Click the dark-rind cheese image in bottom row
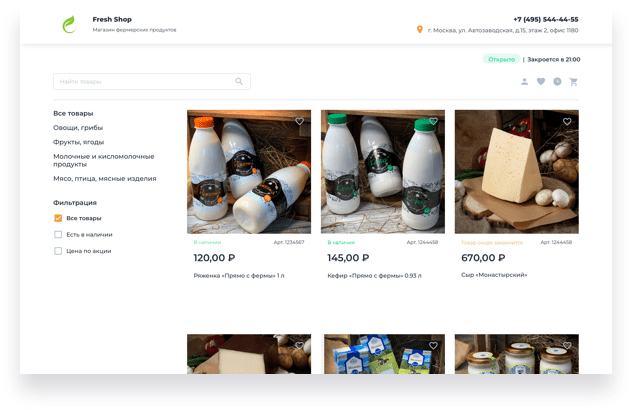 coord(249,354)
